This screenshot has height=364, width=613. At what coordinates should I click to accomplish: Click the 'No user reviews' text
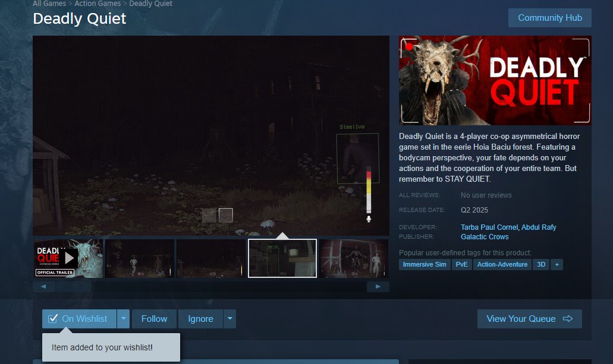486,195
